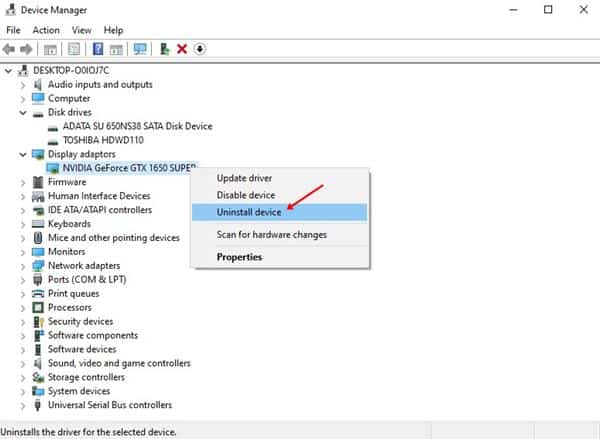Click the System devices label
This screenshot has height=439, width=600.
[x=79, y=391]
